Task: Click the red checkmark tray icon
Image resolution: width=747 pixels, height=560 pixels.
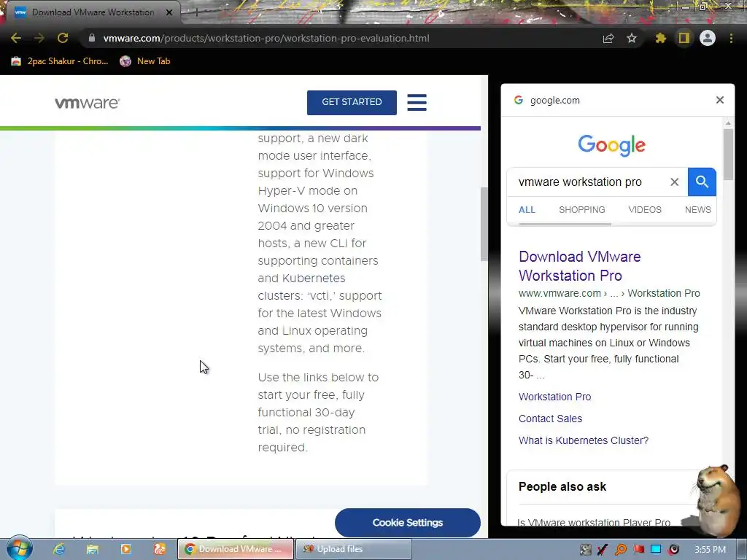Action: coord(603,550)
